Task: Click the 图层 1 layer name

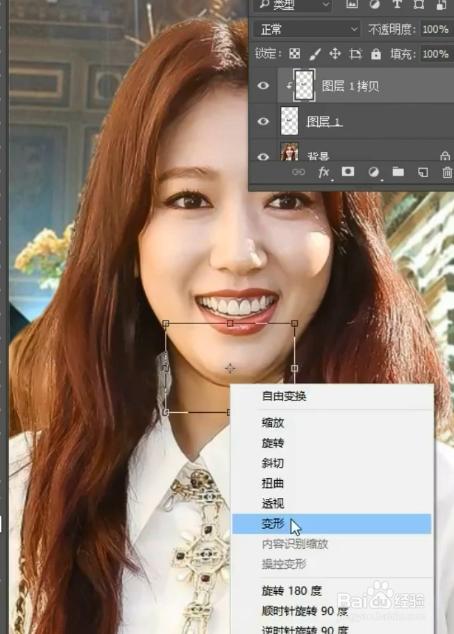Action: 324,121
